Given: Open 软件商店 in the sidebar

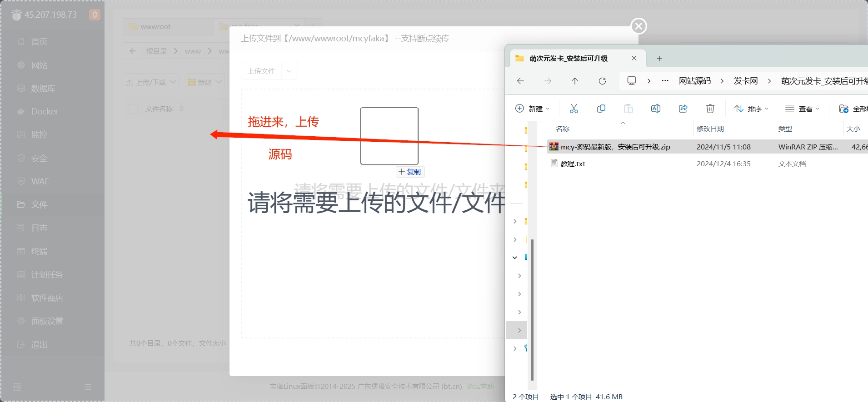Looking at the screenshot, I should pyautogui.click(x=47, y=298).
